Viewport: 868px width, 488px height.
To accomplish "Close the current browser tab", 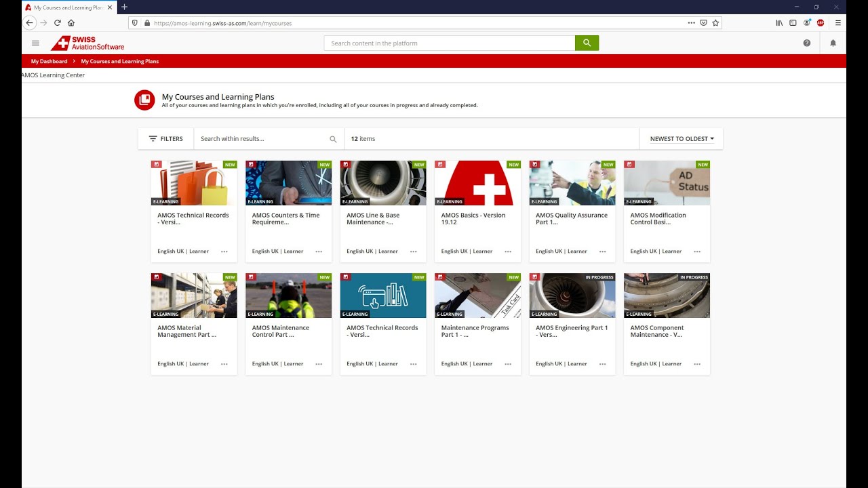I will click(110, 7).
